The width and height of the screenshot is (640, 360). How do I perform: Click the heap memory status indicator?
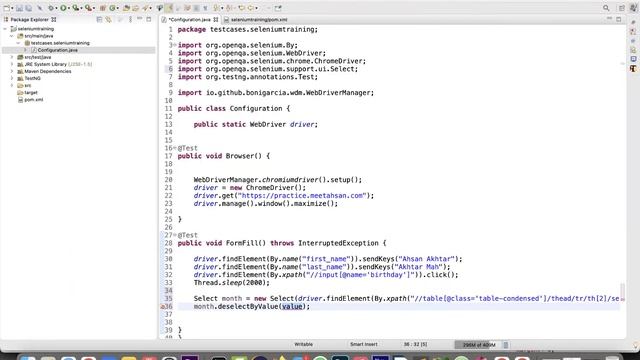478,345
